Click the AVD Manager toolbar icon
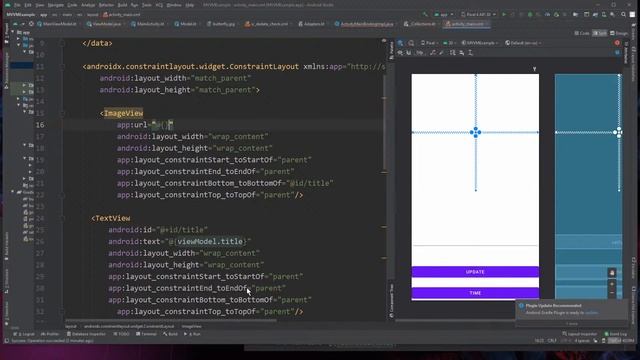Screen dimensions: 640x360 tap(604, 14)
